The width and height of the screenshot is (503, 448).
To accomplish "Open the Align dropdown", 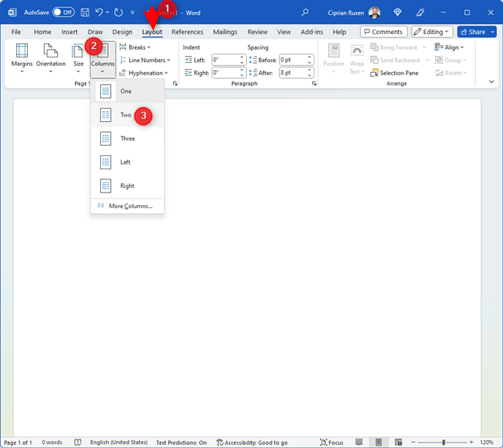I will pos(449,47).
